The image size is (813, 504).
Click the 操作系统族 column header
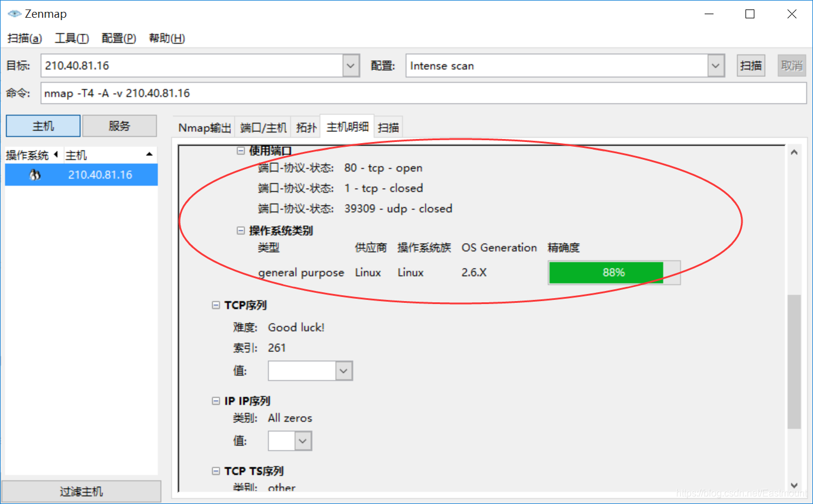pyautogui.click(x=424, y=248)
